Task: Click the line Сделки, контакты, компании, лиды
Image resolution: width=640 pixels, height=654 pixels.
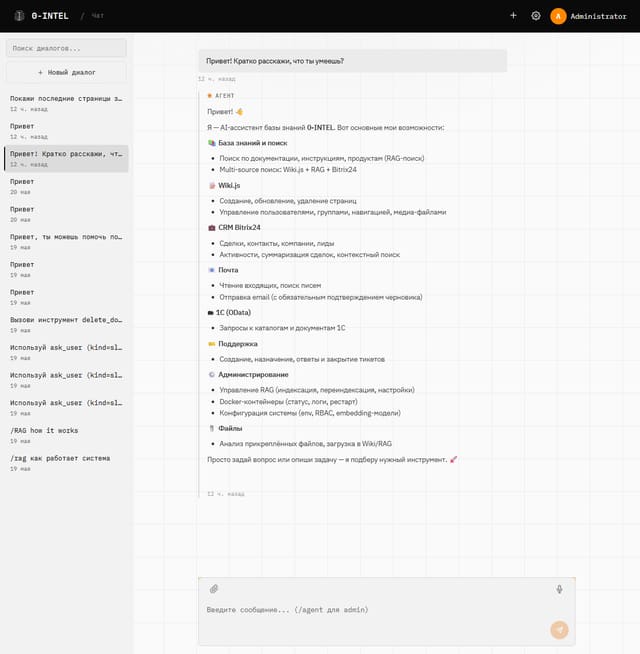Action: pos(277,244)
